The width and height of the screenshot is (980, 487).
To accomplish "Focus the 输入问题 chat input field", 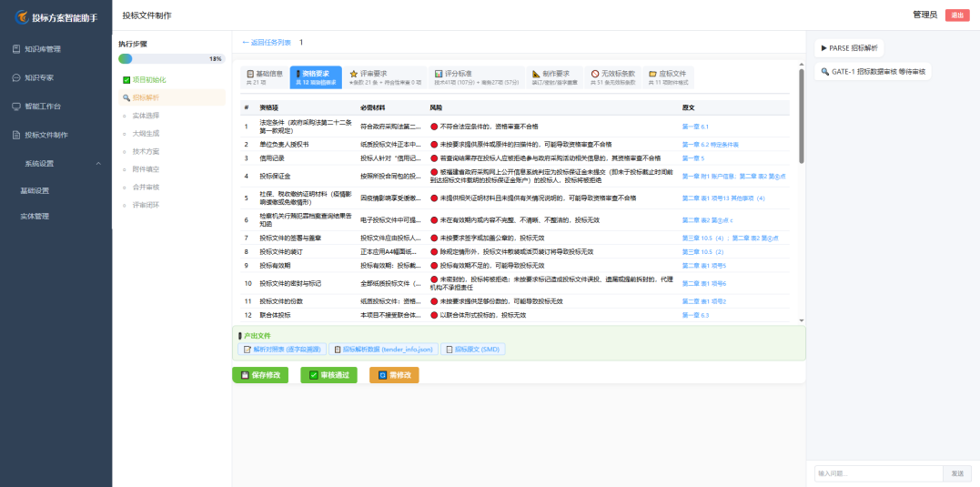I will pos(878,474).
